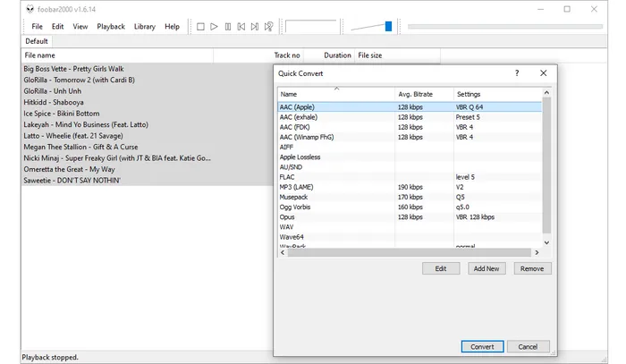The height and width of the screenshot is (364, 626).
Task: Click the preset list scroll-up arrow
Action: [546, 93]
